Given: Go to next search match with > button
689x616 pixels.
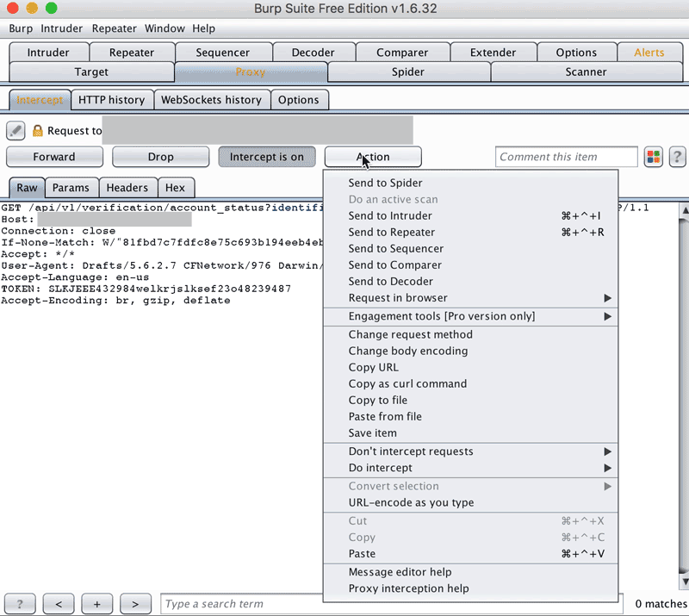Looking at the screenshot, I should [x=135, y=604].
